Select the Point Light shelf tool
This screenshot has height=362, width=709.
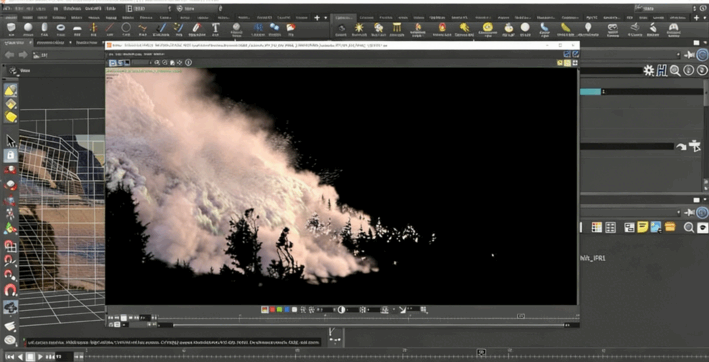[359, 29]
